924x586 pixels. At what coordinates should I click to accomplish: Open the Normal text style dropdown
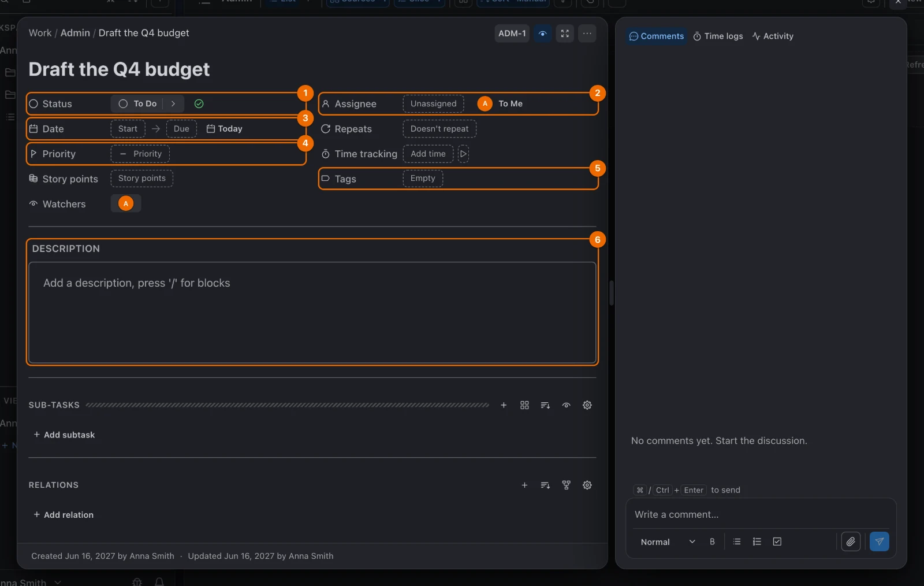[x=668, y=542]
